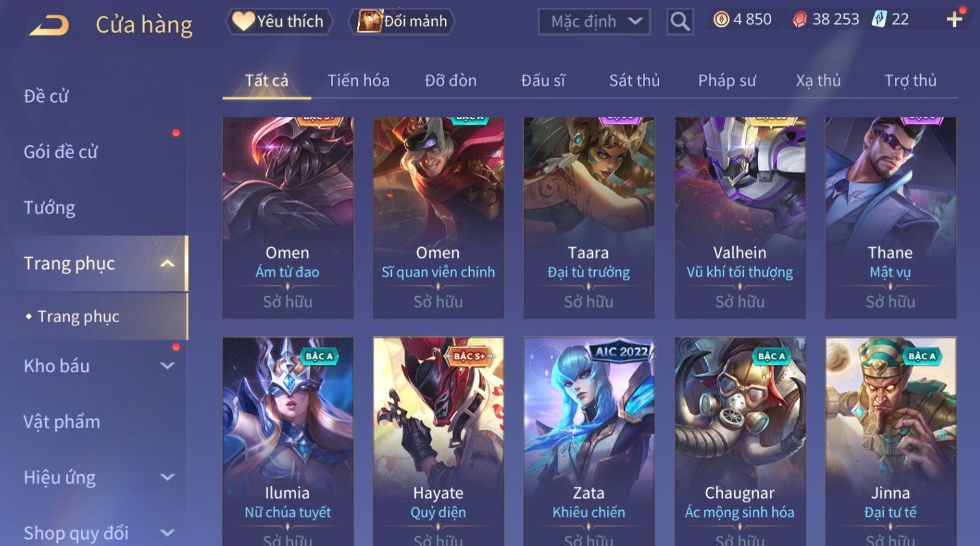Expand the Hiệu ứng sidebar section

167,477
